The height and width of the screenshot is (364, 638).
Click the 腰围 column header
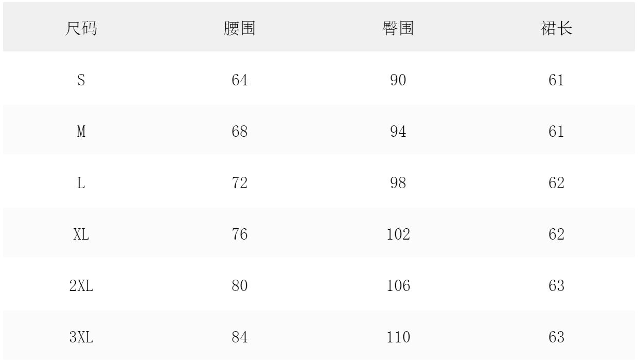point(240,29)
